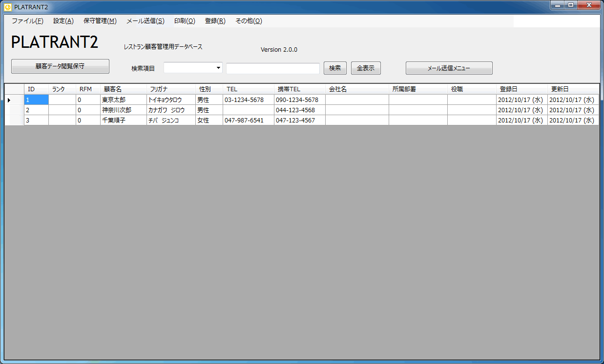Click the 顧客データ閲覧保守 button

(x=60, y=66)
